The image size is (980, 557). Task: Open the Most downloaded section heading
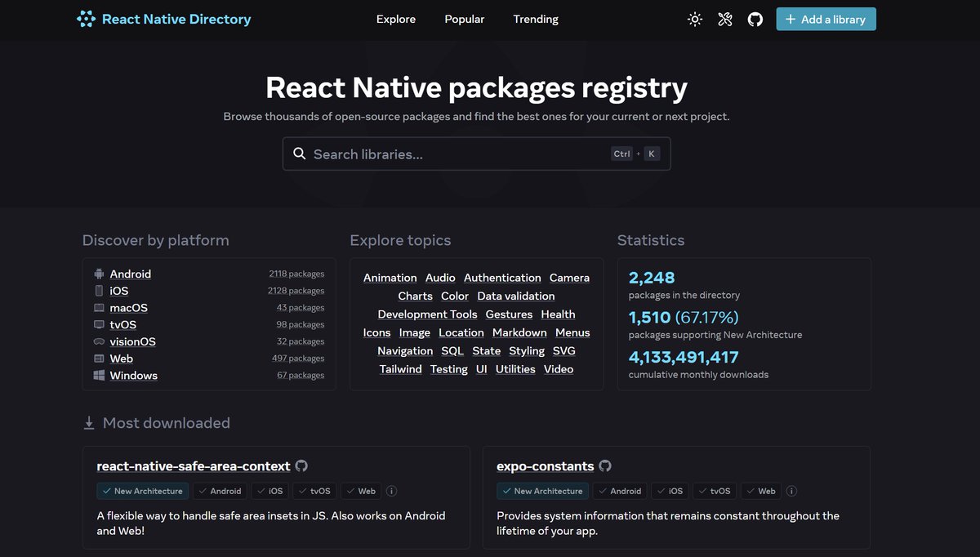point(167,423)
